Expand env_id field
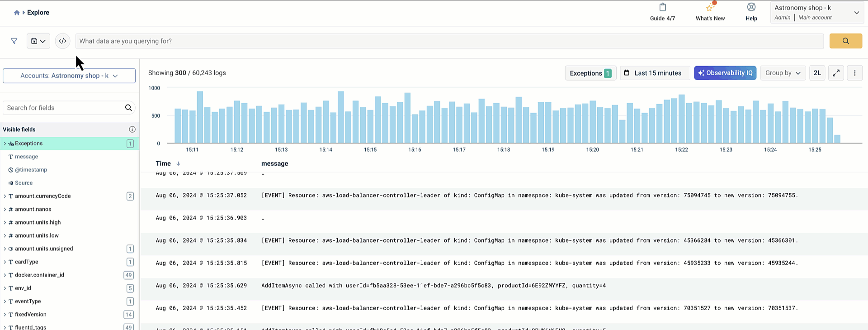 click(x=5, y=288)
